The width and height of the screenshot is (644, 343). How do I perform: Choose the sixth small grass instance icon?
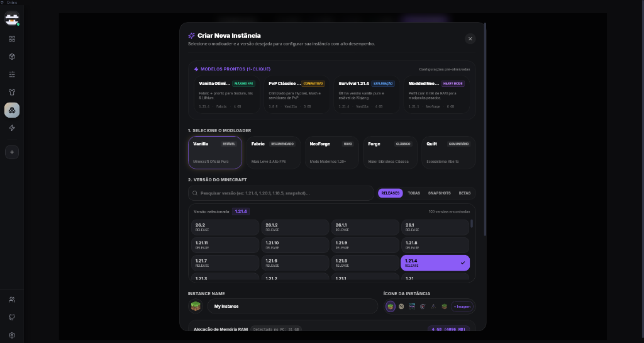(x=445, y=306)
